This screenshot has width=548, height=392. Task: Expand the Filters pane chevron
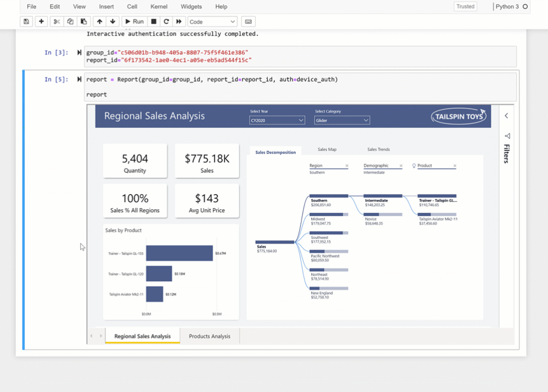pos(506,116)
